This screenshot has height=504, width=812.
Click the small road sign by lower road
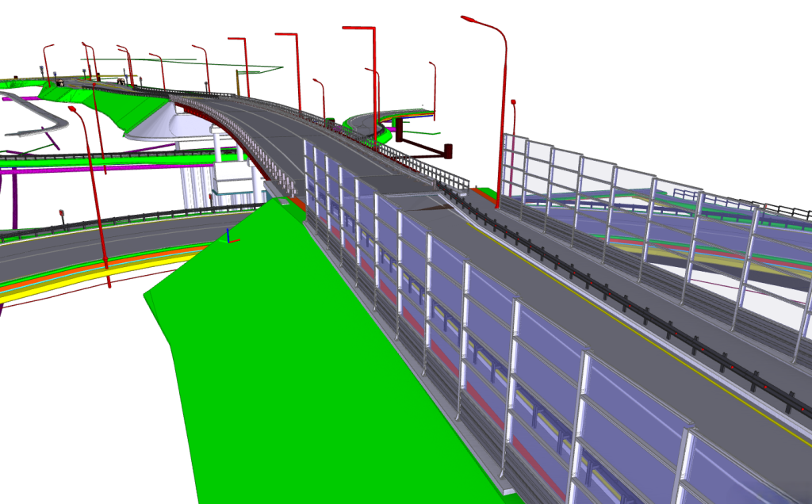coord(61,214)
